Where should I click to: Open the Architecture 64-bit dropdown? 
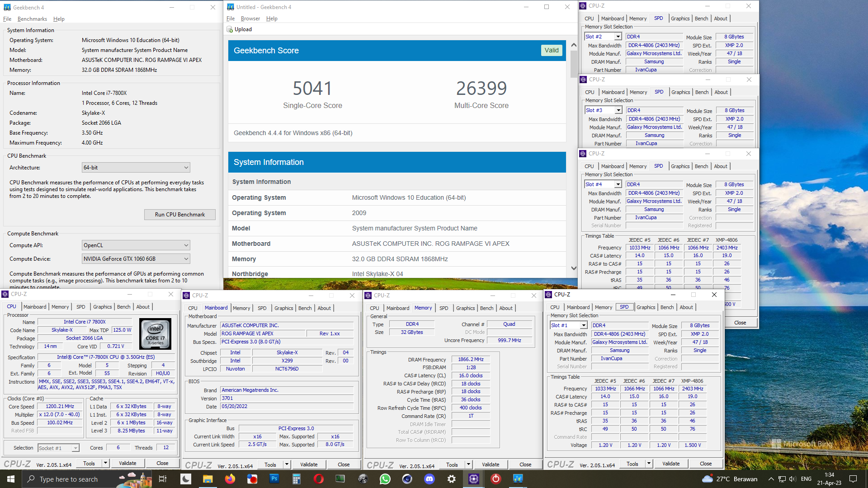[136, 168]
